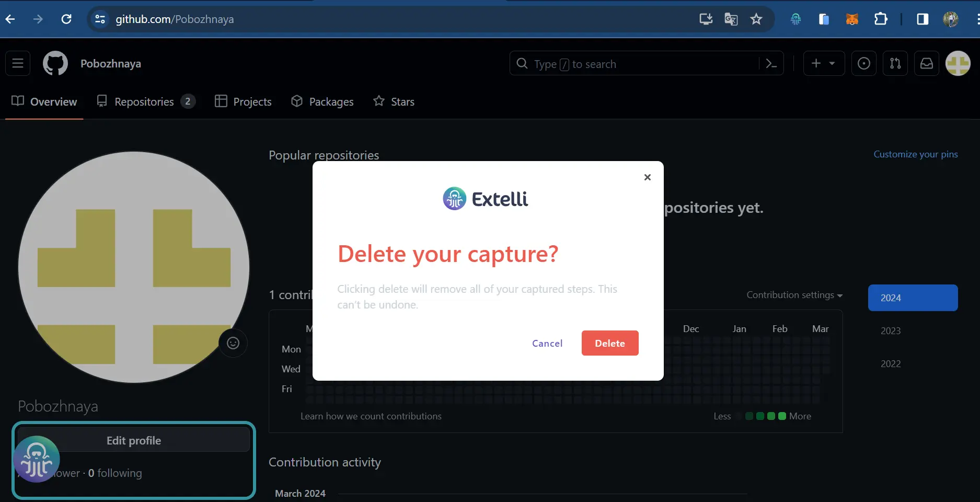Click the March 2024 label
980x502 pixels.
[x=300, y=494]
